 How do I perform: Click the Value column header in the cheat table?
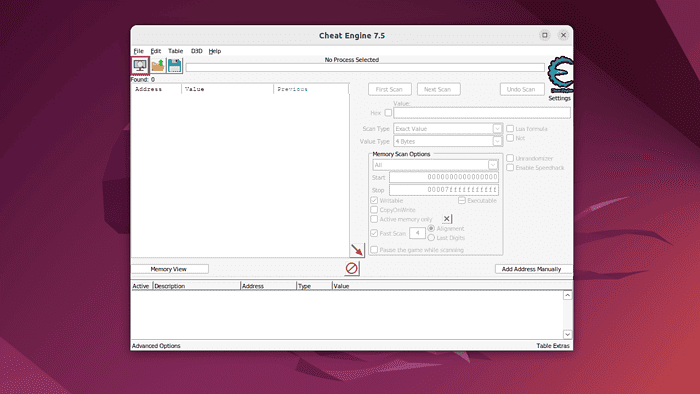452,286
